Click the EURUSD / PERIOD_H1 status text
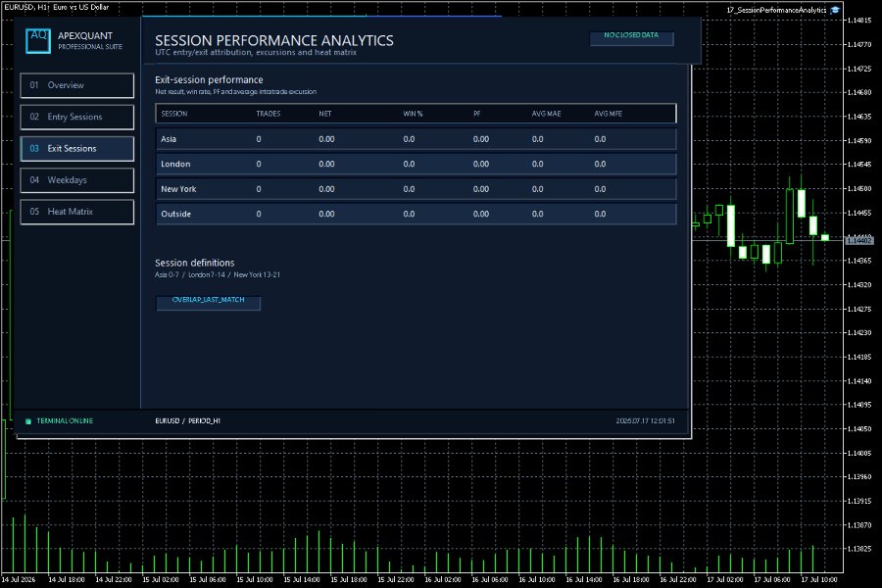 pyautogui.click(x=187, y=420)
